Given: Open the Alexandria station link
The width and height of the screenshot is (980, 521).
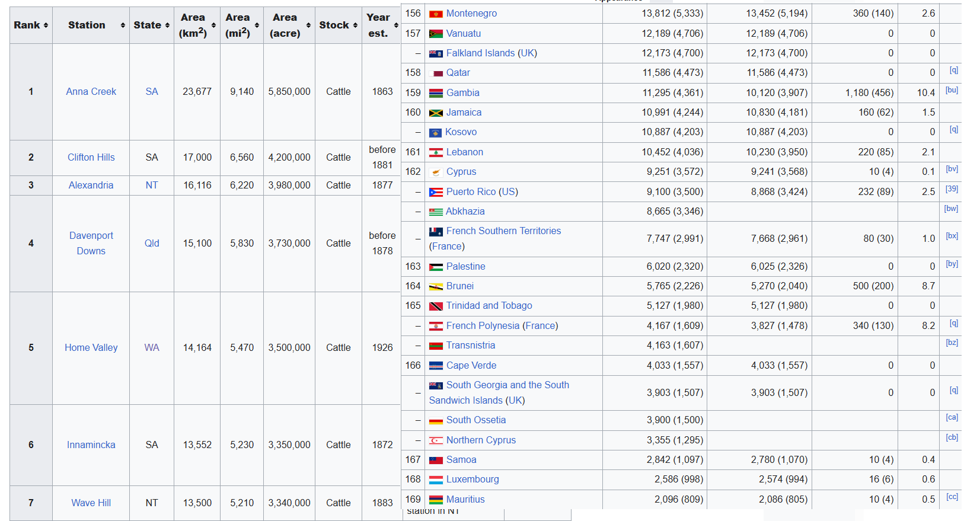Looking at the screenshot, I should click(91, 185).
